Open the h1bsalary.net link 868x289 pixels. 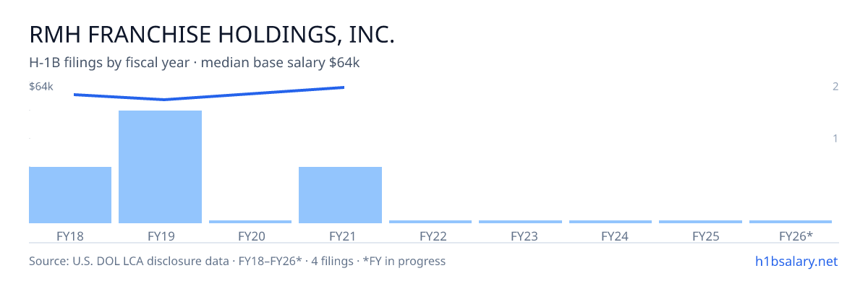point(796,261)
